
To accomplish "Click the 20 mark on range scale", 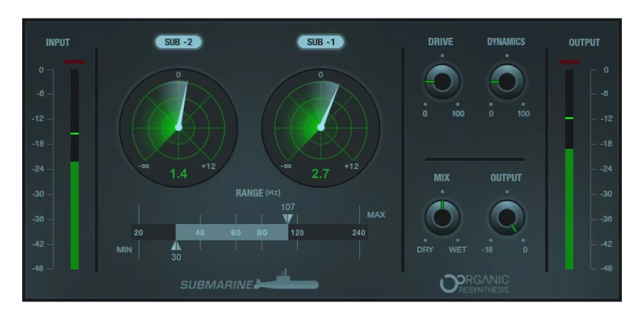I will [139, 233].
